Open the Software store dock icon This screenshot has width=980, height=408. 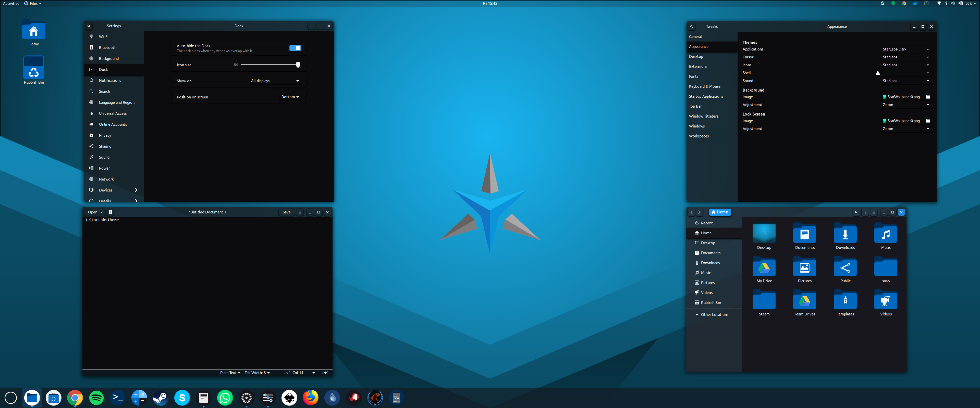coord(54,398)
